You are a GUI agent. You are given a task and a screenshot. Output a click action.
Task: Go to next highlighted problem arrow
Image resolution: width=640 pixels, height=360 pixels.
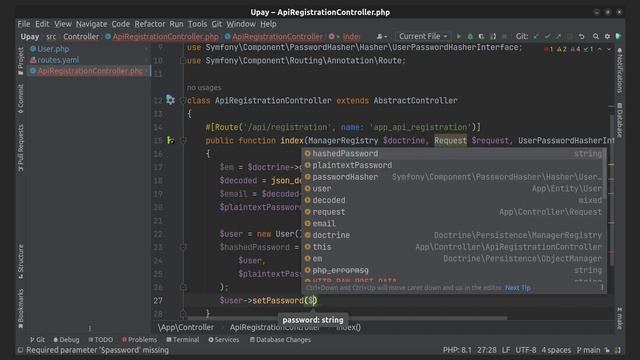609,49
